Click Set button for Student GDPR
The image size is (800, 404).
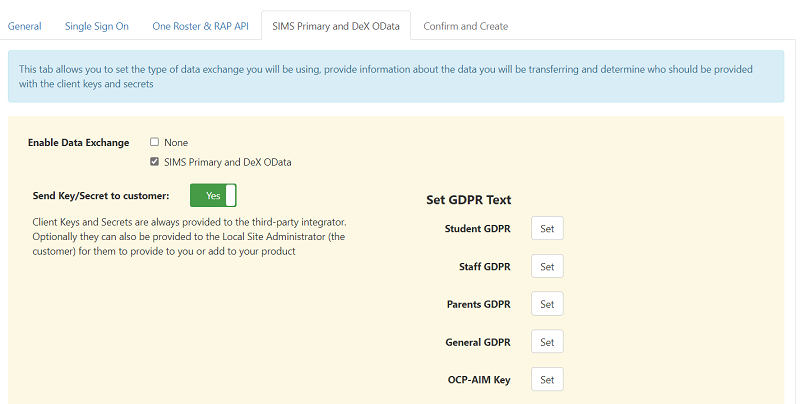coord(547,229)
